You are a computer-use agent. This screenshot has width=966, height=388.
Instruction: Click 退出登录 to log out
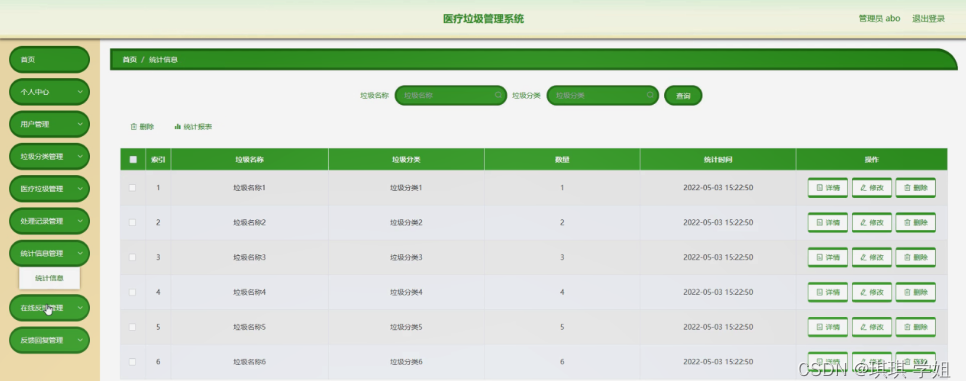click(928, 18)
